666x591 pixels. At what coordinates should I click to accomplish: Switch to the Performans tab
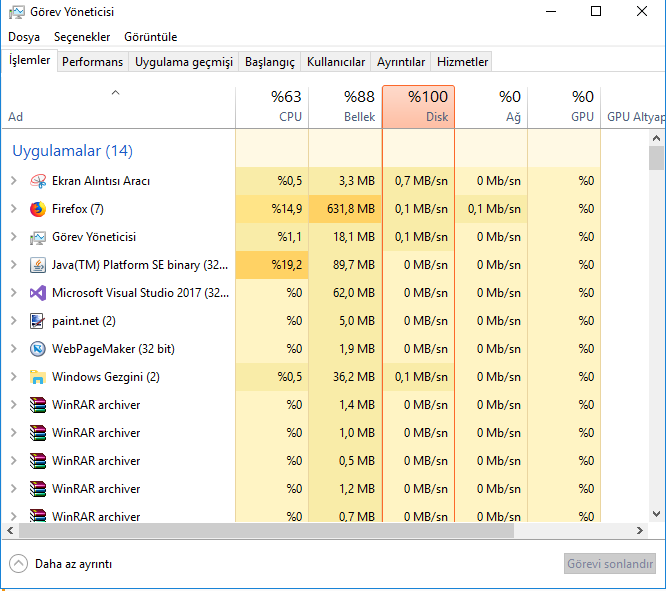point(92,62)
